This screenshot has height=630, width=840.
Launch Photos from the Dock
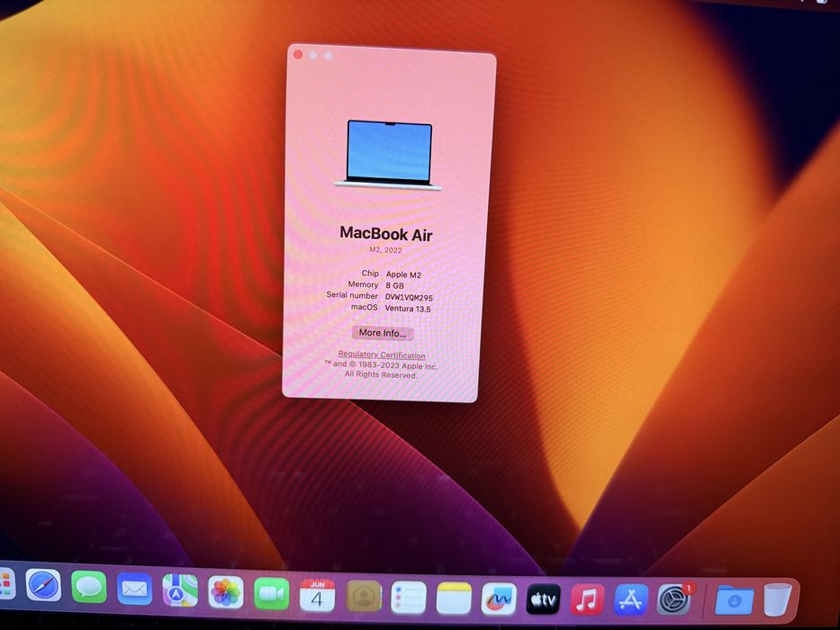[226, 592]
